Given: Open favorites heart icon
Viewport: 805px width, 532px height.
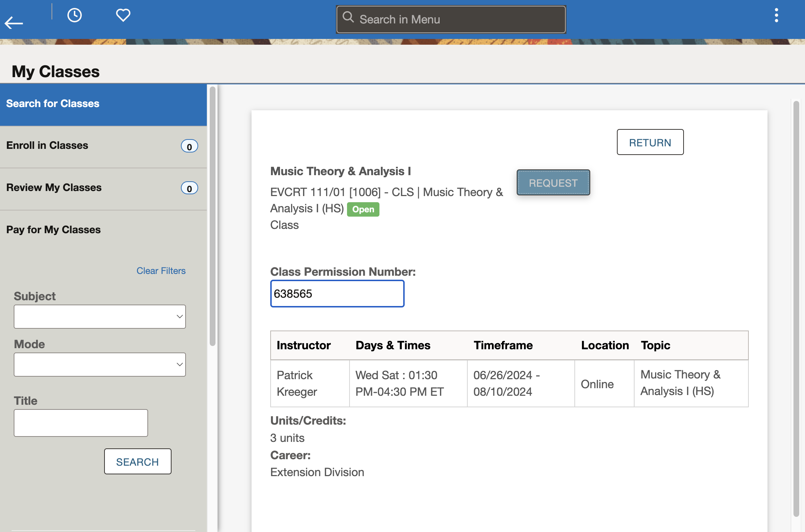Looking at the screenshot, I should pos(123,15).
